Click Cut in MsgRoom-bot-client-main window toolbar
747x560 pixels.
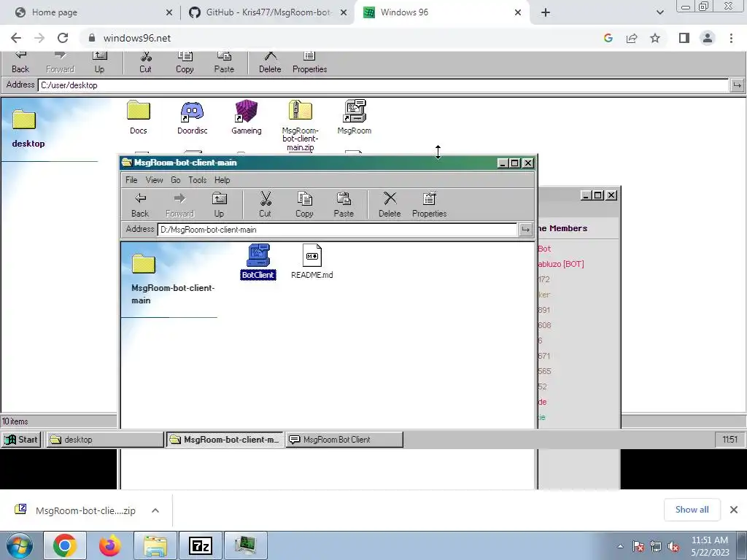click(265, 205)
